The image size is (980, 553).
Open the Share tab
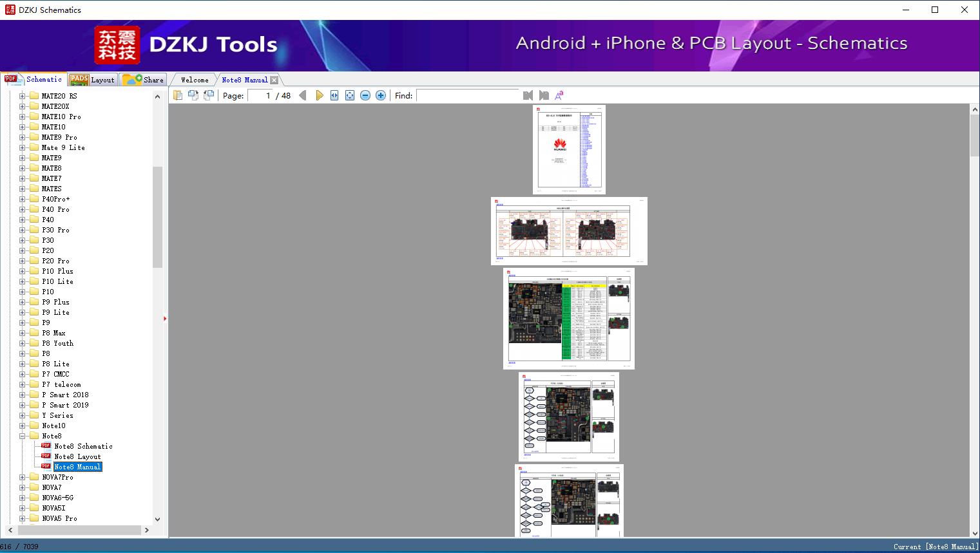pyautogui.click(x=144, y=80)
